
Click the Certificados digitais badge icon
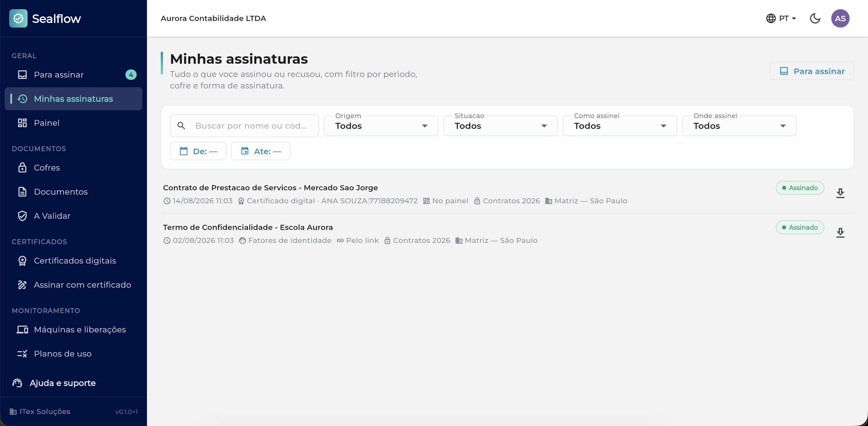pyautogui.click(x=22, y=261)
